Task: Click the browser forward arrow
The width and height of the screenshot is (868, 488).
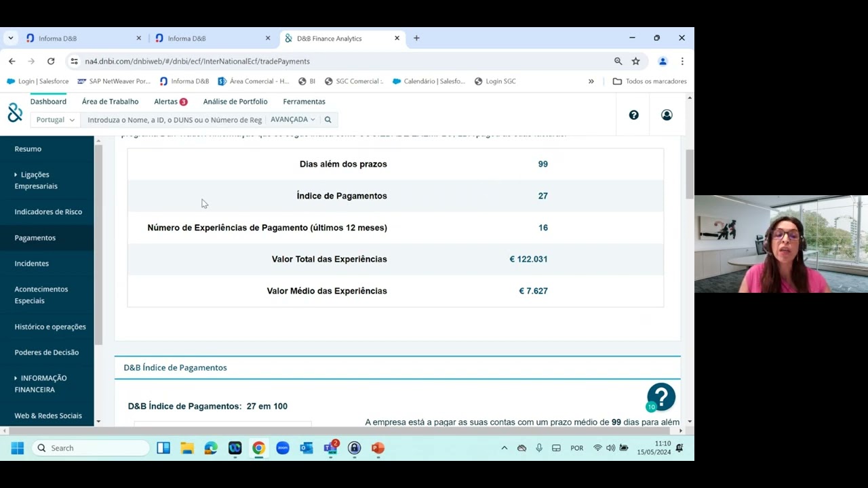Action: coord(31,61)
